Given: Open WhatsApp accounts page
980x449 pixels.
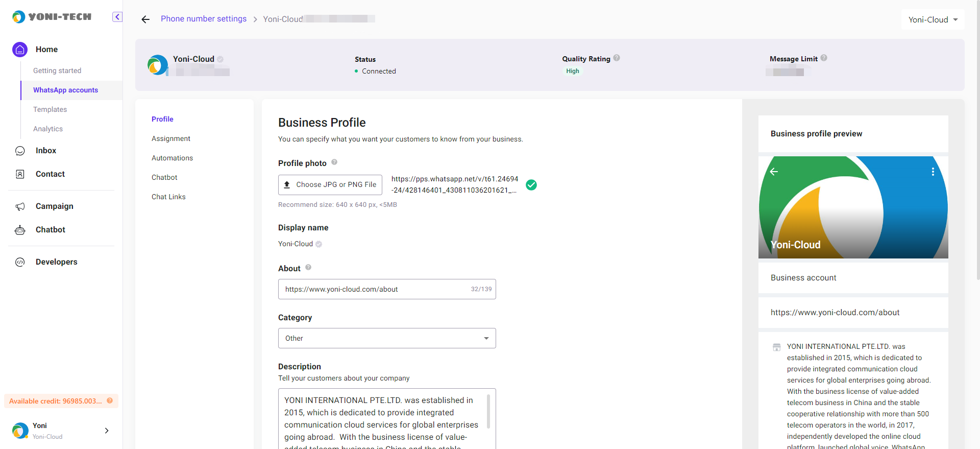Looking at the screenshot, I should 65,90.
